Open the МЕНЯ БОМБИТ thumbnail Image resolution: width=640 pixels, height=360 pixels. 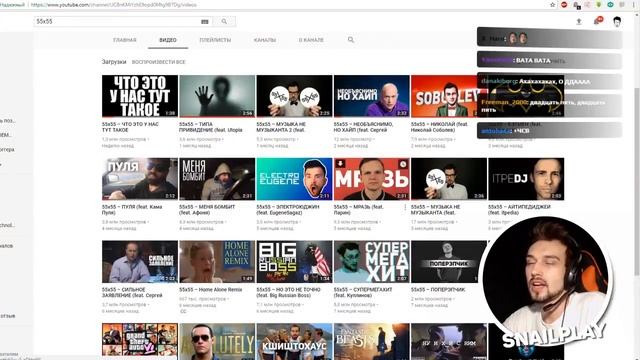(217, 179)
